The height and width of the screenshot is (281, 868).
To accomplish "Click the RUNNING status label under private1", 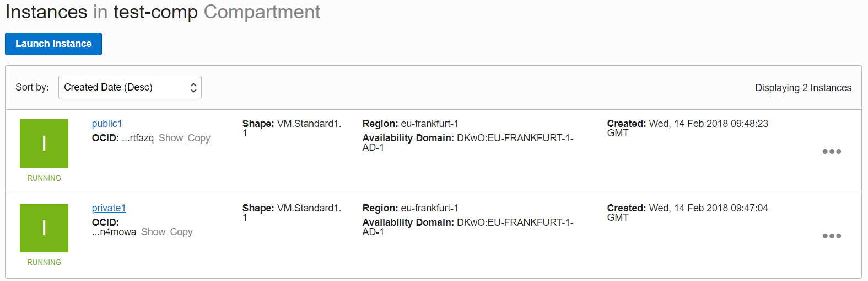I will pyautogui.click(x=44, y=262).
